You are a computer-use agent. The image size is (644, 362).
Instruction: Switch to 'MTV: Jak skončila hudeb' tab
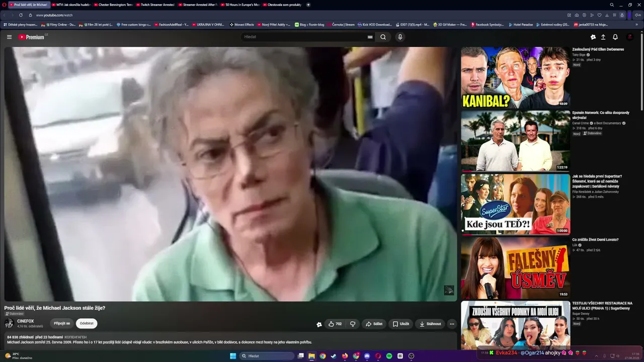tap(70, 5)
